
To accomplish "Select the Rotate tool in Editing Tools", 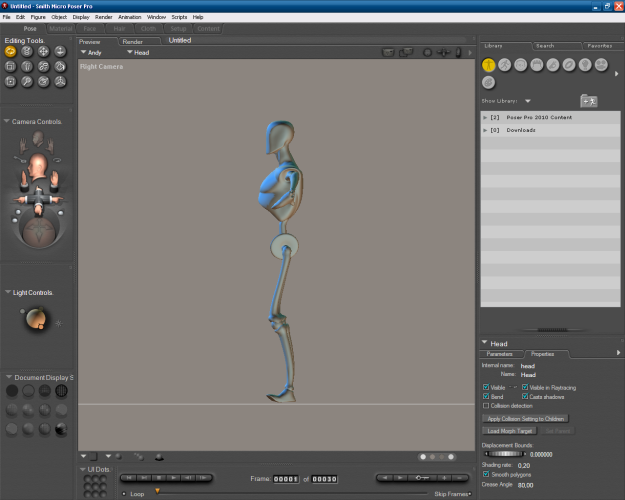I will [11, 51].
